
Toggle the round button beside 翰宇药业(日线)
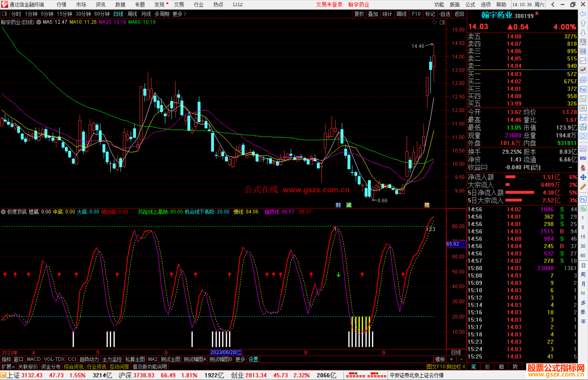39,22
